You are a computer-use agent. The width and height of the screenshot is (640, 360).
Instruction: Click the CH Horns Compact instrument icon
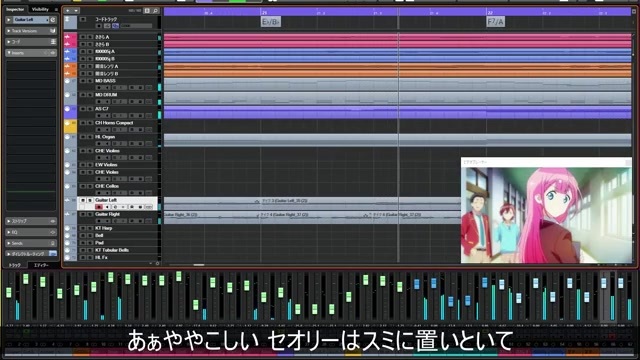(67, 123)
